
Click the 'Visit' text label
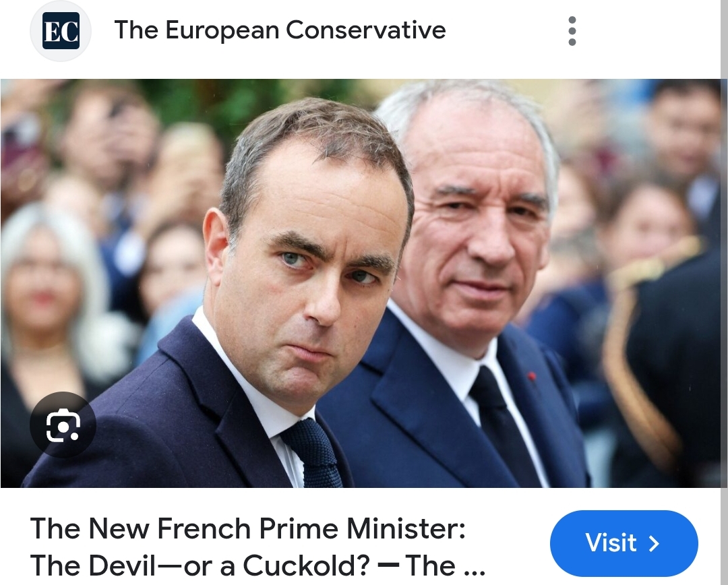(611, 543)
